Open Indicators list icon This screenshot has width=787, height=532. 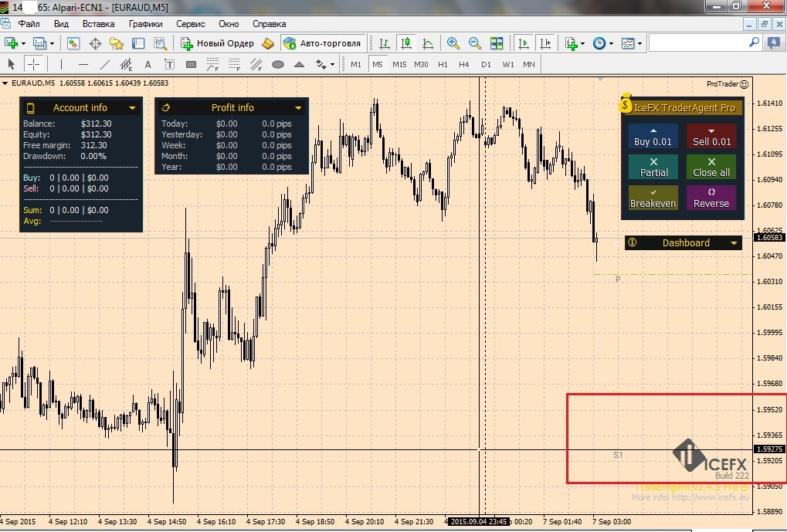572,44
